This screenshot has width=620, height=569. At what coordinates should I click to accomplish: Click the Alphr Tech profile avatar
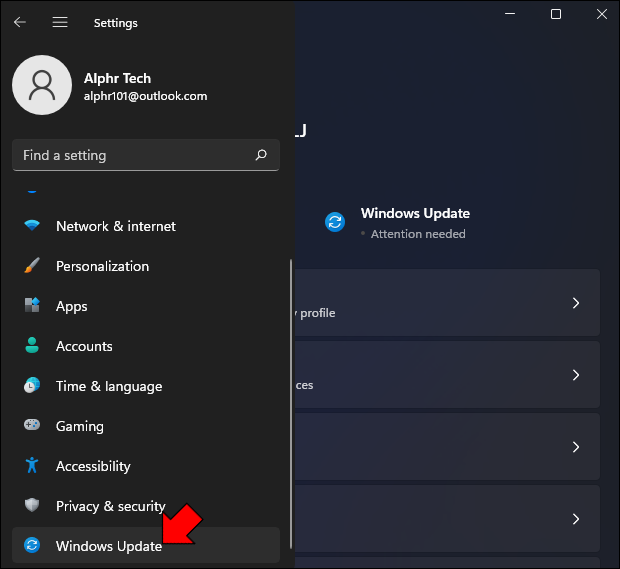42,85
